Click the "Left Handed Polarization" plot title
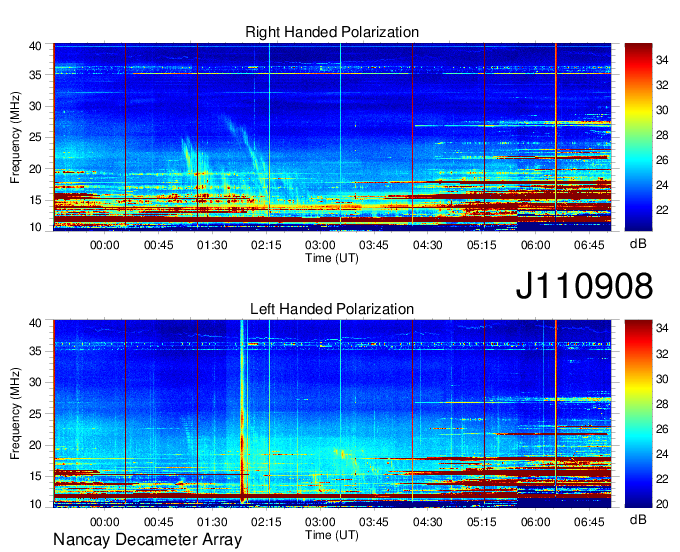The width and height of the screenshot is (680, 552). (x=332, y=309)
